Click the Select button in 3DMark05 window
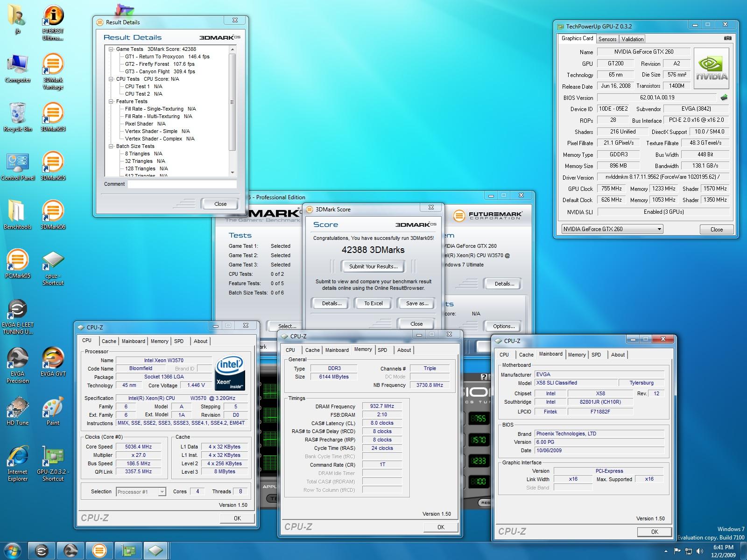 click(x=284, y=326)
